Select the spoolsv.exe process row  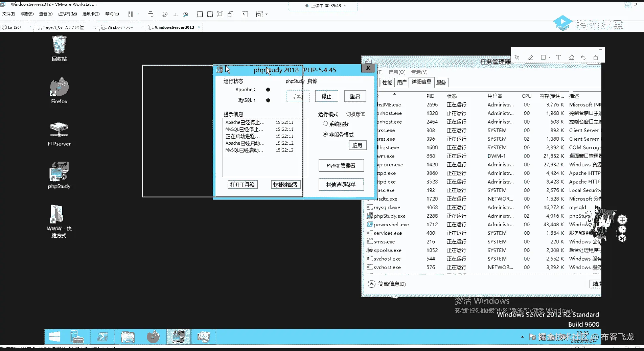(x=484, y=250)
